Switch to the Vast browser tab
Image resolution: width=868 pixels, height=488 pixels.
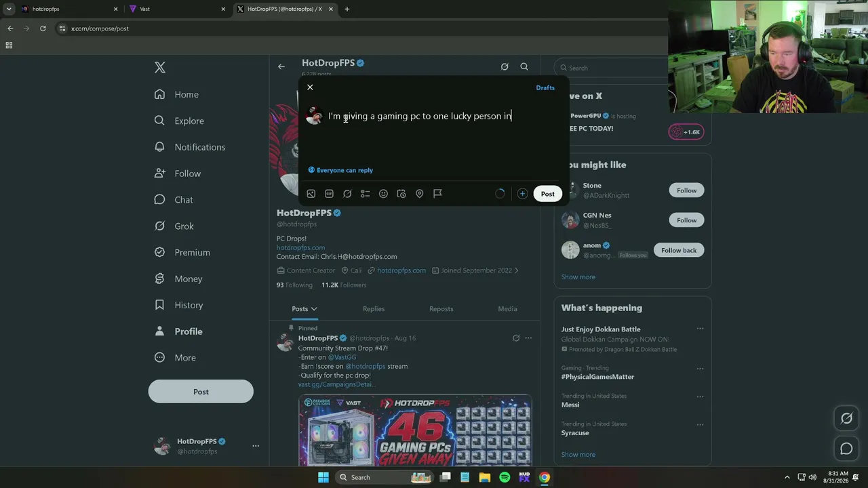178,9
